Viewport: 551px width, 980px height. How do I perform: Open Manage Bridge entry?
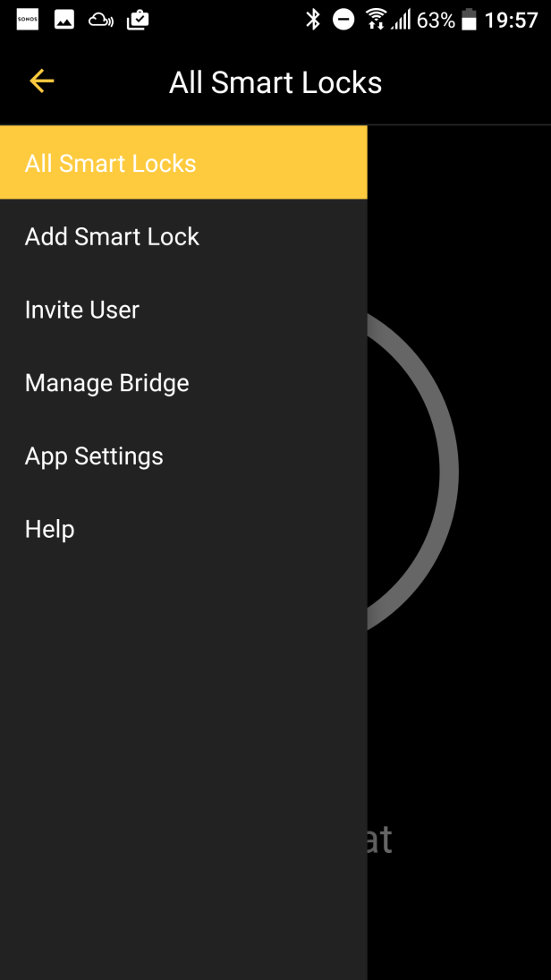[107, 383]
